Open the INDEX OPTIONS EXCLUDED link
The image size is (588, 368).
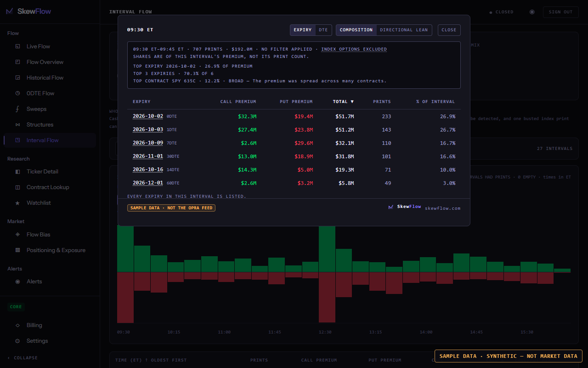coord(354,49)
